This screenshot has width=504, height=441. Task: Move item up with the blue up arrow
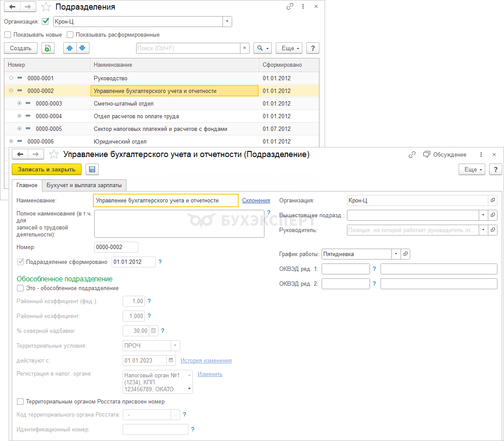[x=70, y=48]
